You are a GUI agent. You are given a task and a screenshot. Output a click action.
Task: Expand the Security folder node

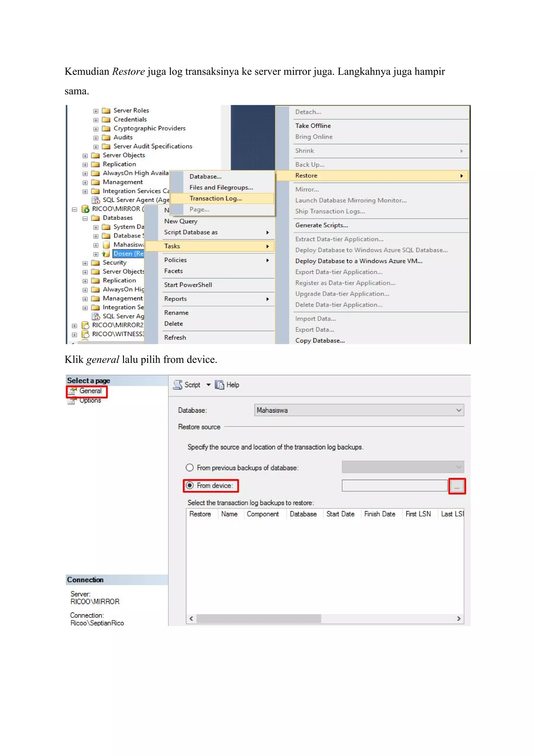point(85,263)
